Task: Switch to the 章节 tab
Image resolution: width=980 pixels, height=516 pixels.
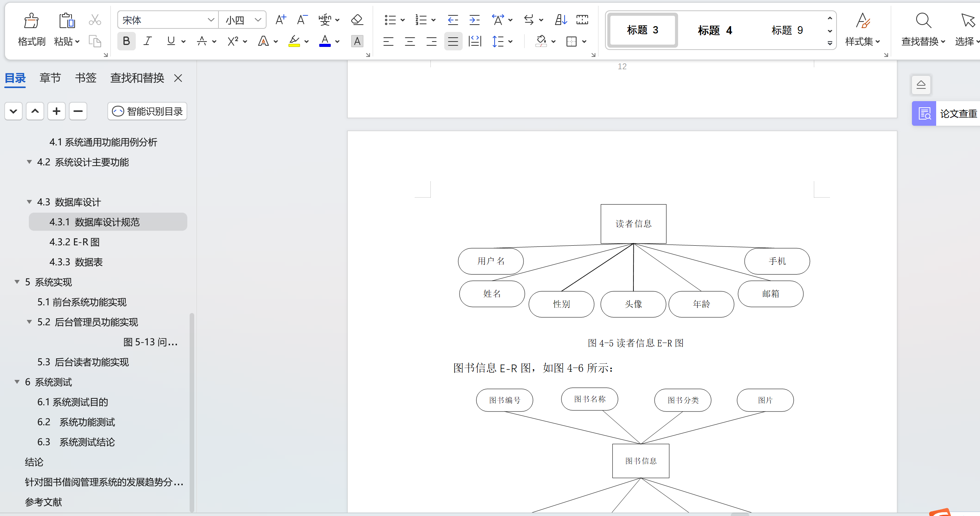Action: tap(50, 78)
